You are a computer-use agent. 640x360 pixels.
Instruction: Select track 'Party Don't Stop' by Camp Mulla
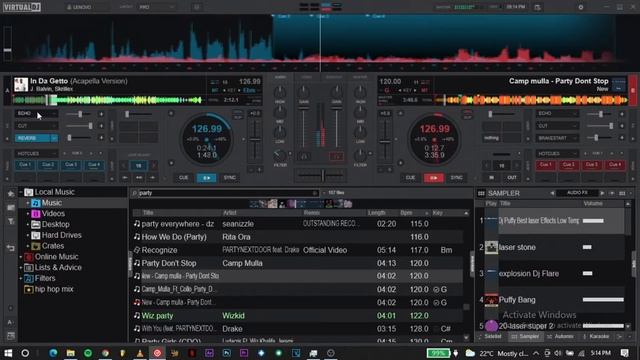pyautogui.click(x=298, y=263)
